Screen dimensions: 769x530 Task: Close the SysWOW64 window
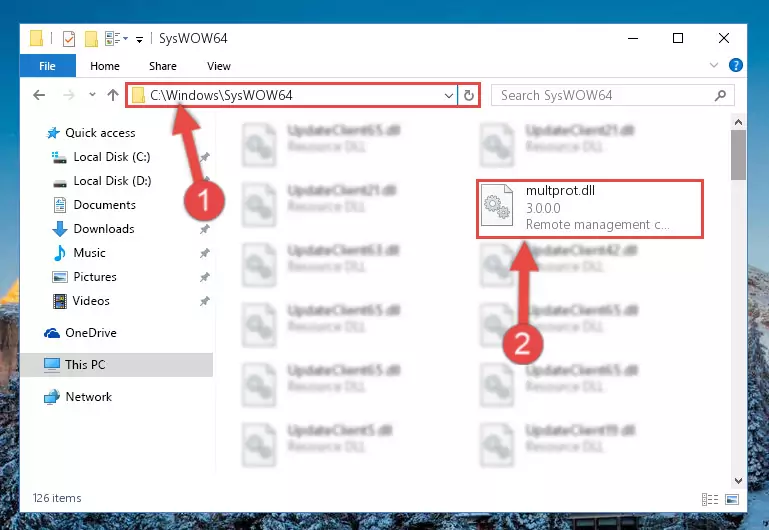tap(723, 38)
